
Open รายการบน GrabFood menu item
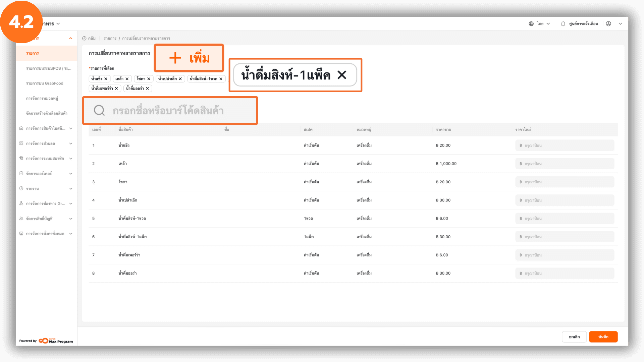coord(45,83)
